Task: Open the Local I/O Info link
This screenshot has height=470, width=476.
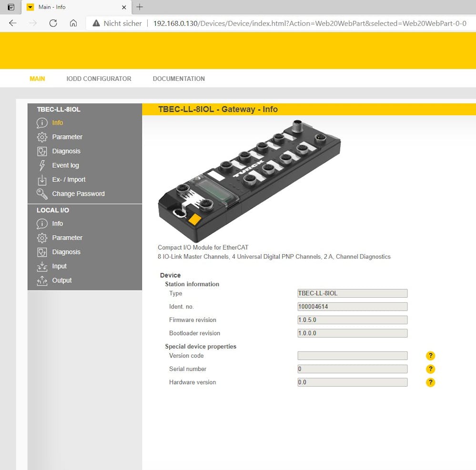Action: [58, 224]
